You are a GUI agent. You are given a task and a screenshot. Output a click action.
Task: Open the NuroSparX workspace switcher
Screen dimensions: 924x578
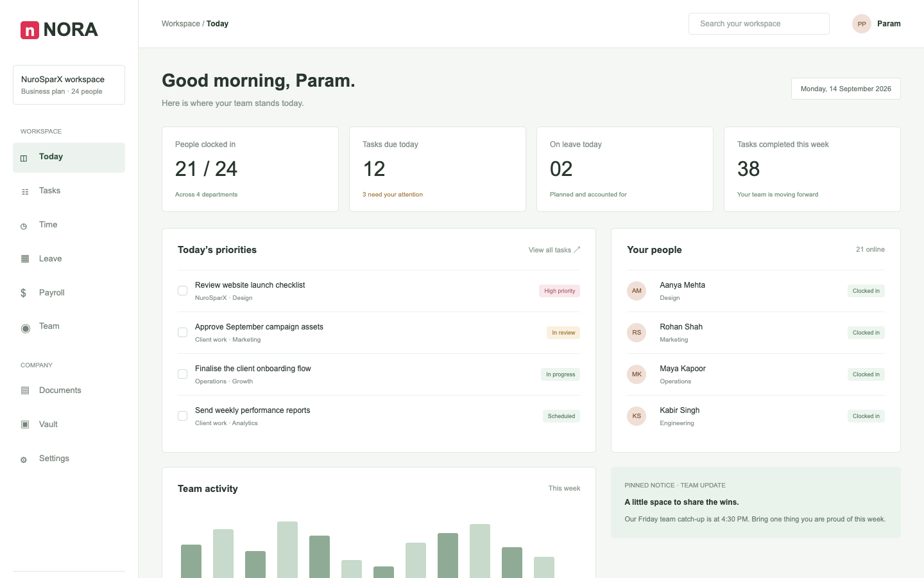[x=69, y=85]
